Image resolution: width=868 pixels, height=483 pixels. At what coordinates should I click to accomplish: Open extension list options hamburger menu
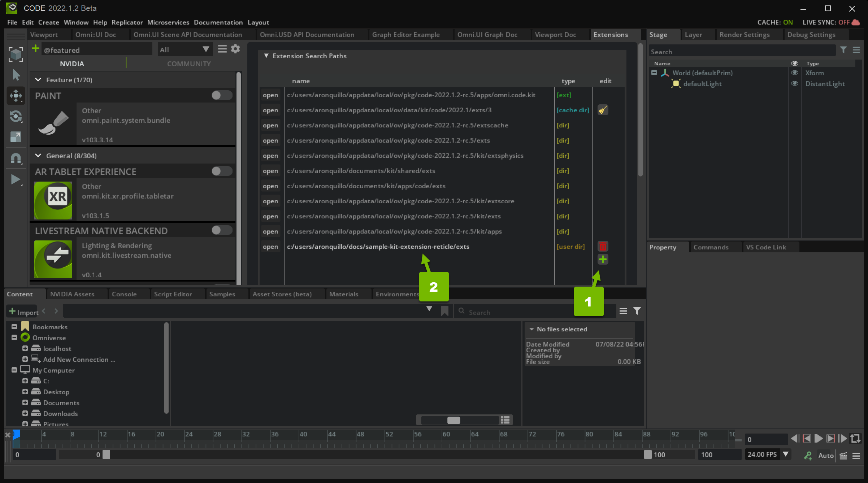[222, 49]
